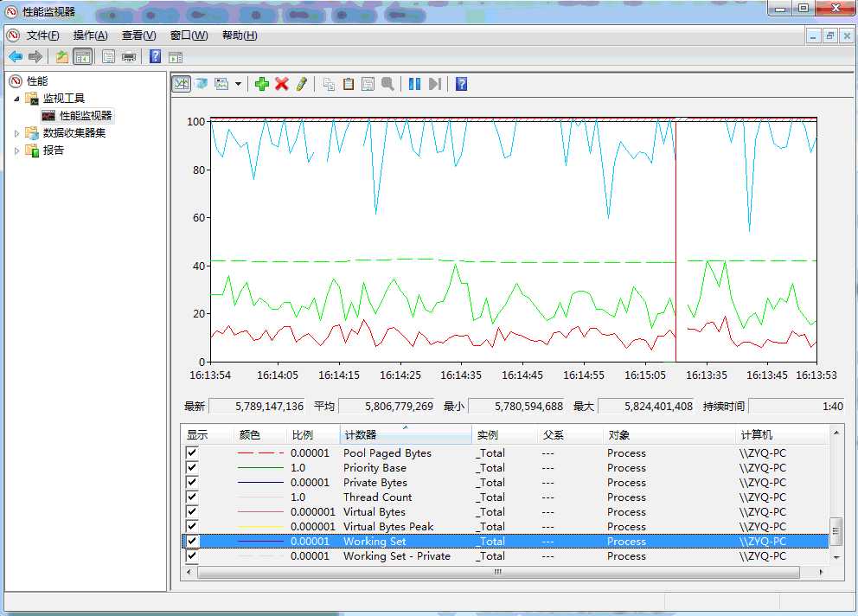Uncheck Priority Base counter checkbox
Viewport: 858px width, 616px height.
point(191,467)
